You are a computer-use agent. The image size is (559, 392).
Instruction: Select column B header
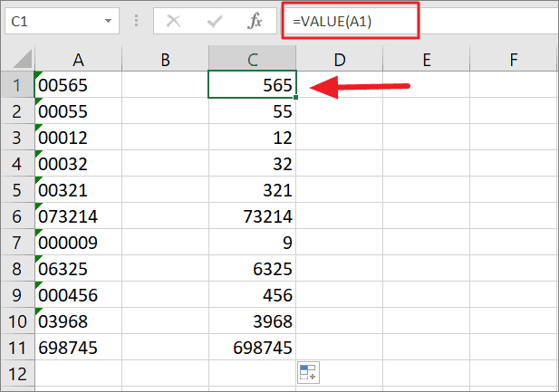(165, 59)
